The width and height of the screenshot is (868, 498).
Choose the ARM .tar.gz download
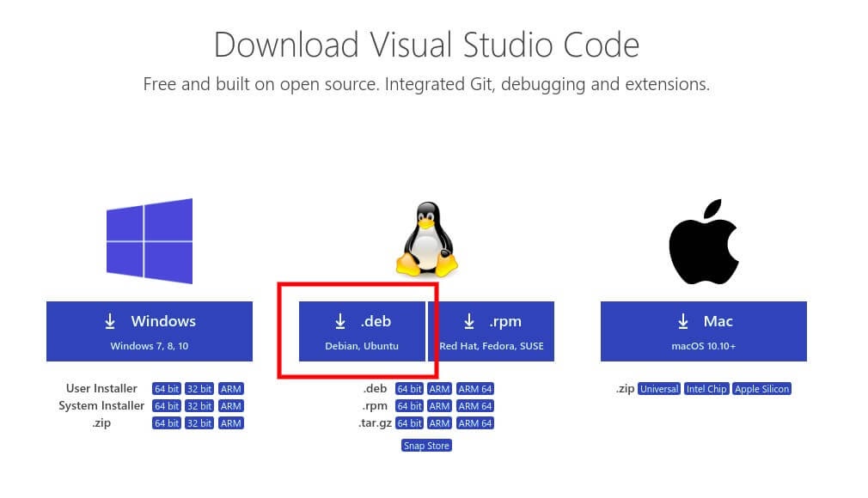click(x=439, y=422)
